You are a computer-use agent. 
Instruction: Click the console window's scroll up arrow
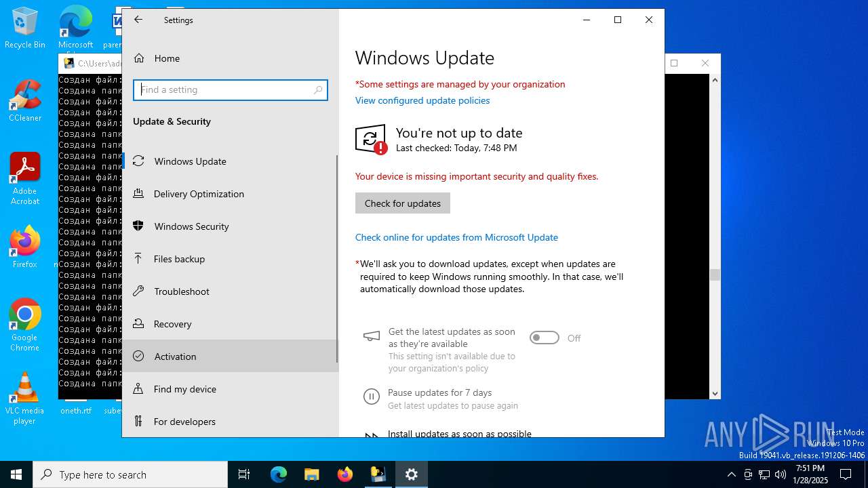[x=715, y=80]
